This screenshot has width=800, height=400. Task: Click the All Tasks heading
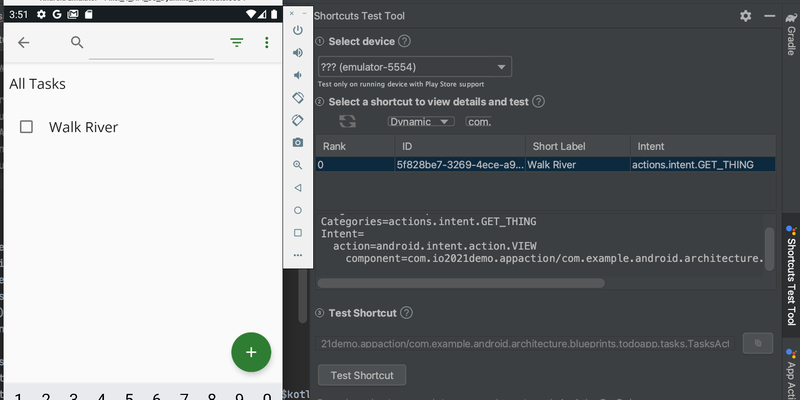pos(37,84)
